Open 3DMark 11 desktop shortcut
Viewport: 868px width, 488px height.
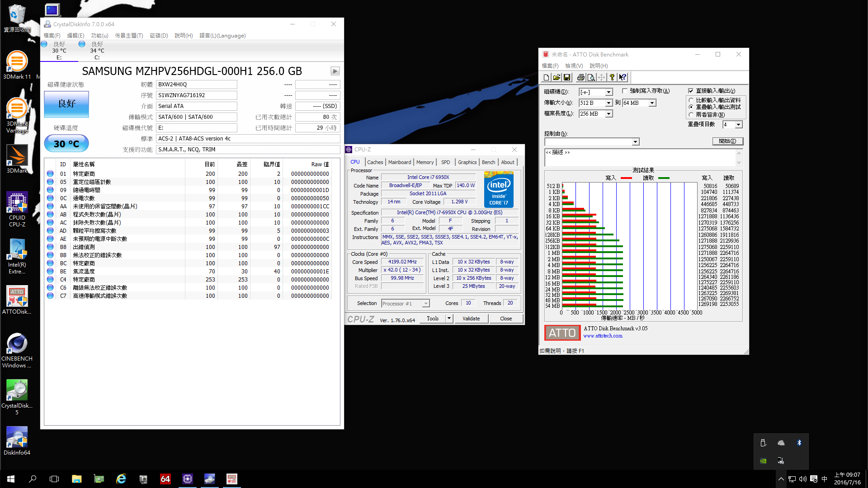click(x=17, y=65)
